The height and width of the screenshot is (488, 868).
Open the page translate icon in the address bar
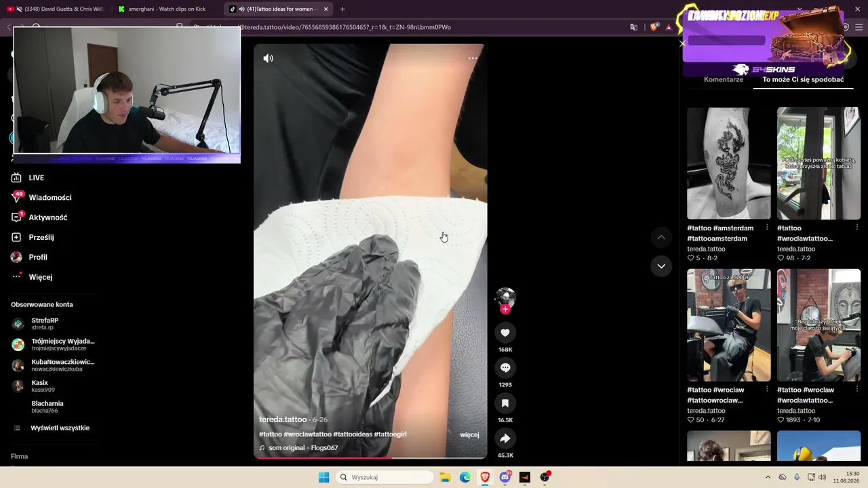click(x=633, y=27)
